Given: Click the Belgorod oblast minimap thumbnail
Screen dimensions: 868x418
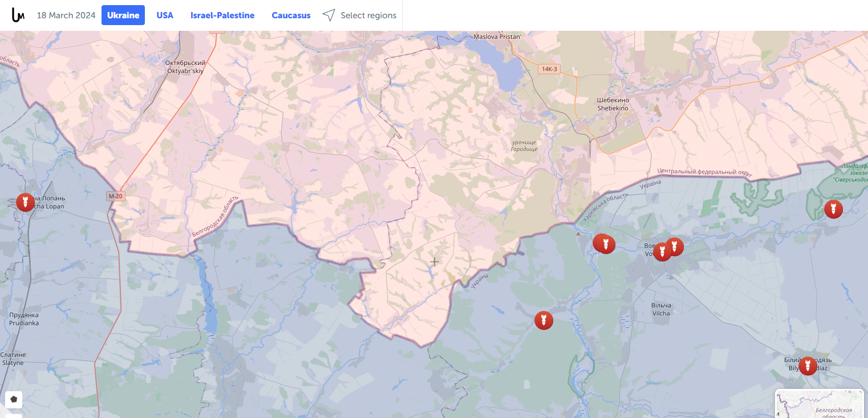Looking at the screenshot, I should pyautogui.click(x=820, y=404).
